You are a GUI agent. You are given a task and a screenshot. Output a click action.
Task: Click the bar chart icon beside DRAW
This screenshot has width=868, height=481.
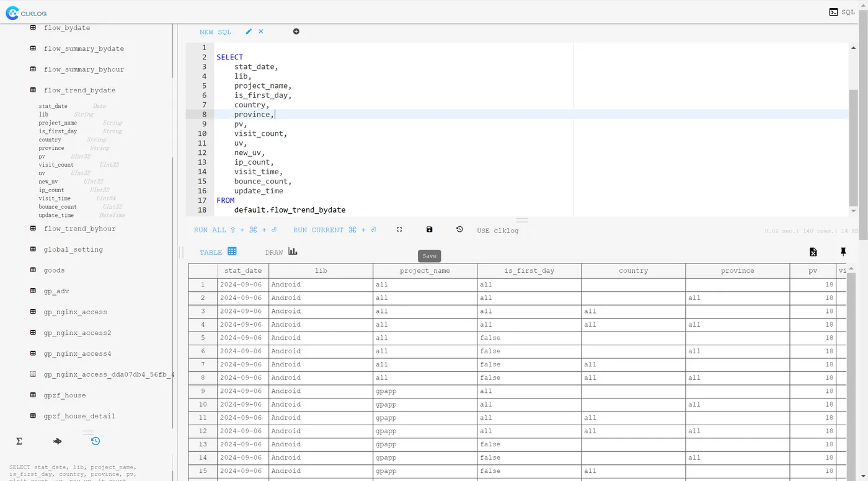(x=293, y=251)
